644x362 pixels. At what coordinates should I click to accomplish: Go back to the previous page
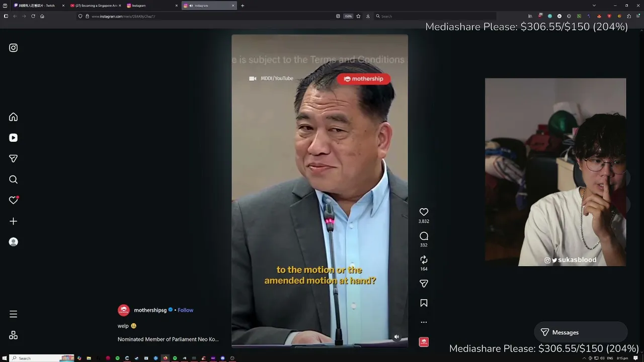[15, 16]
